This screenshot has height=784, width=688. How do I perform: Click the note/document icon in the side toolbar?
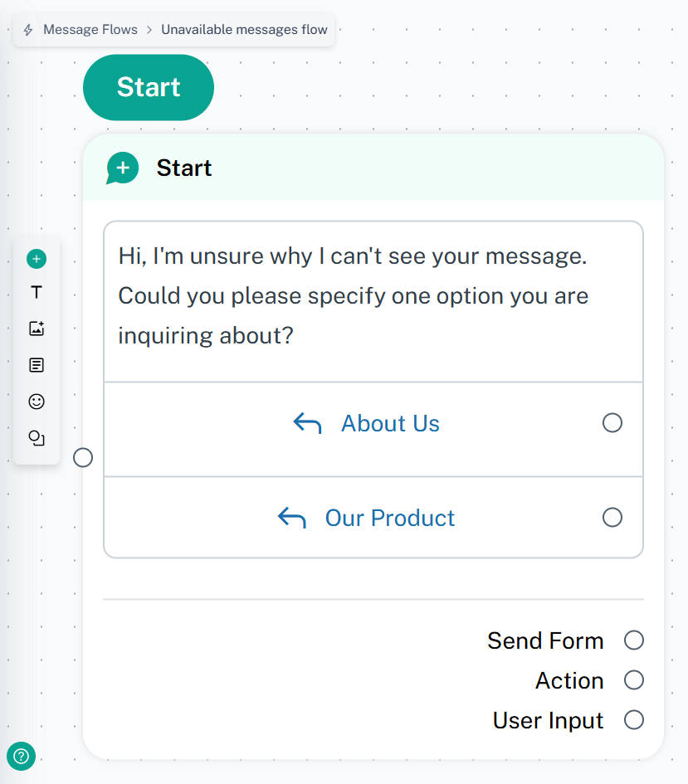(x=37, y=365)
